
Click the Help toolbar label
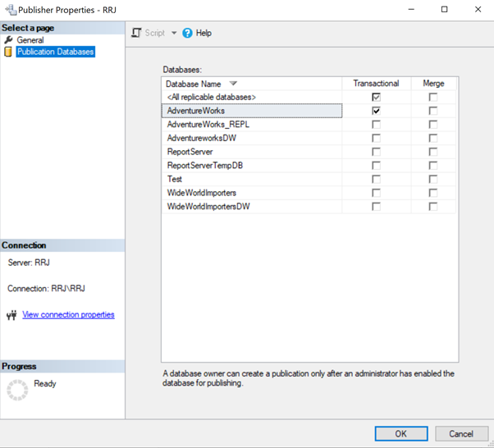204,33
